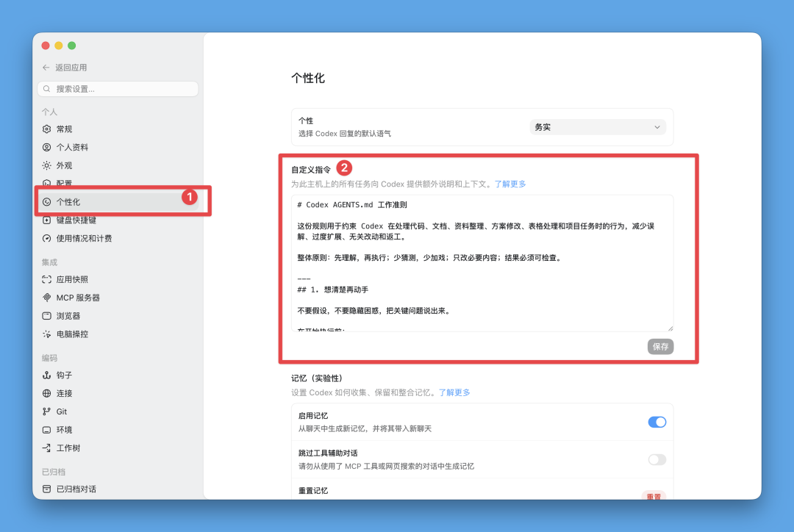Click the cursor sparkle icon beside 电脑操控
Screen dimensions: 794x532
pos(46,334)
